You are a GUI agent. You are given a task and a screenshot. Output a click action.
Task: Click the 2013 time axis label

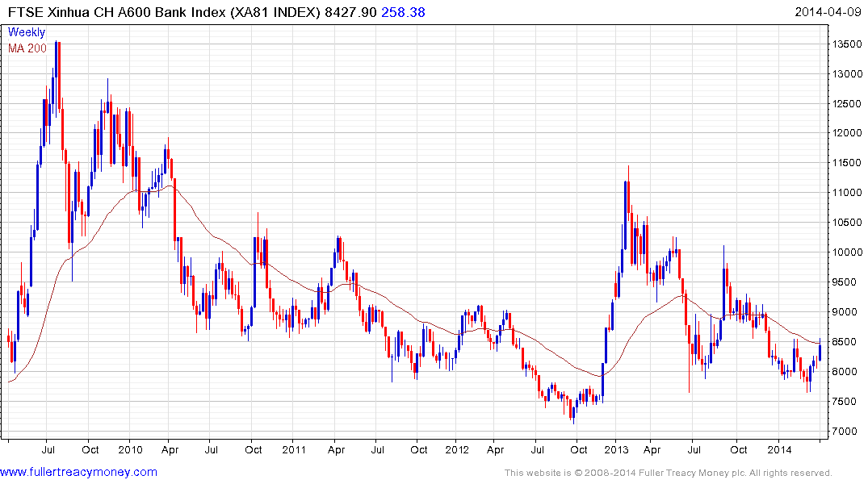616,449
